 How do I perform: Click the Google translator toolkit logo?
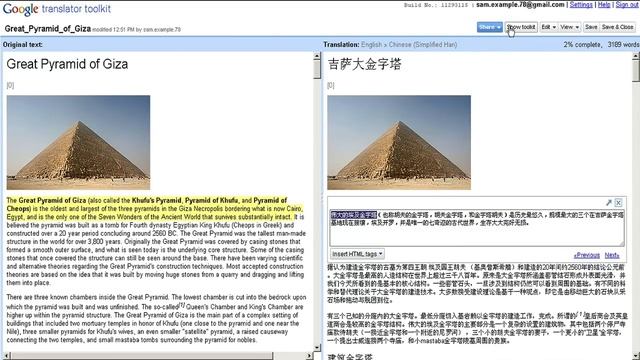tap(57, 9)
